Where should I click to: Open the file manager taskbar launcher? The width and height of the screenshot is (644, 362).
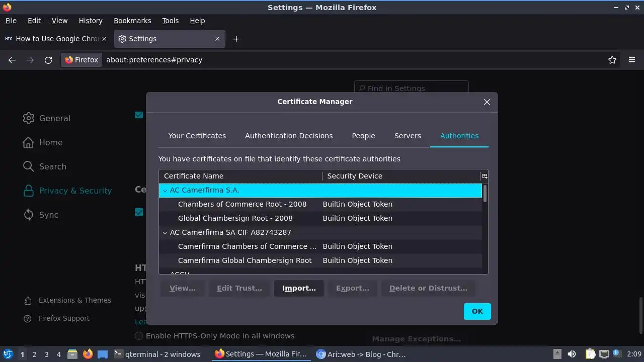coord(72,354)
